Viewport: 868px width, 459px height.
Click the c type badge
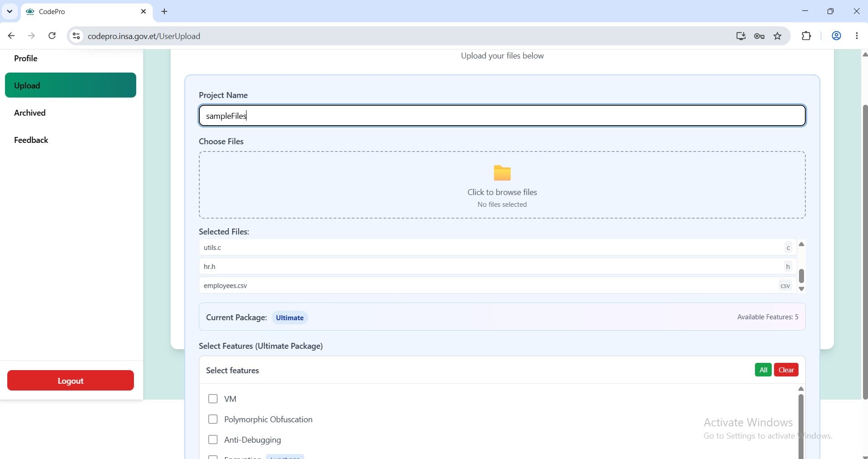788,247
